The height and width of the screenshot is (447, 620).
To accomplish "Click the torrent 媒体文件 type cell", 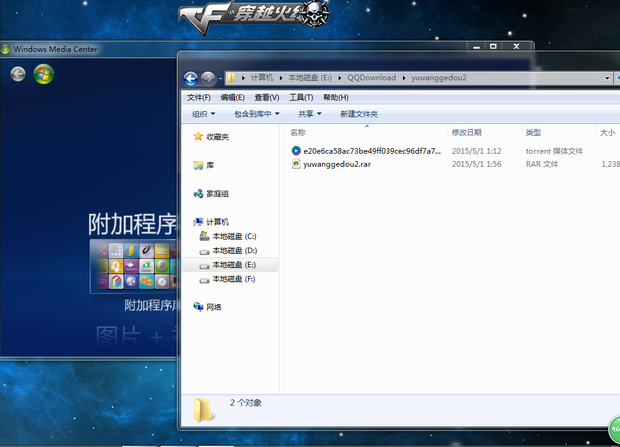I will tap(554, 151).
